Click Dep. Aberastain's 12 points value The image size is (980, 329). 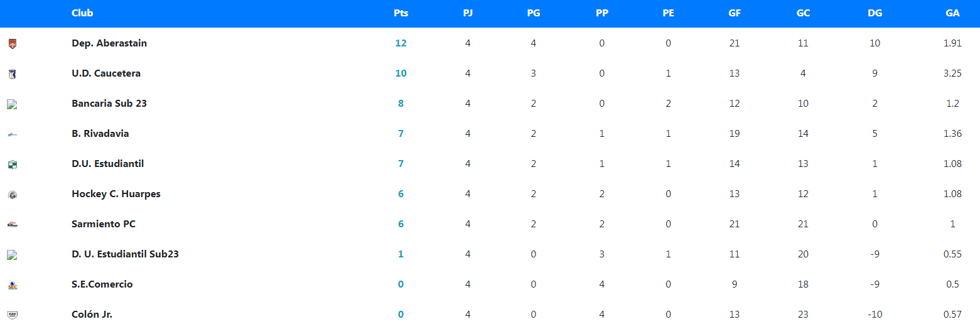click(x=401, y=43)
